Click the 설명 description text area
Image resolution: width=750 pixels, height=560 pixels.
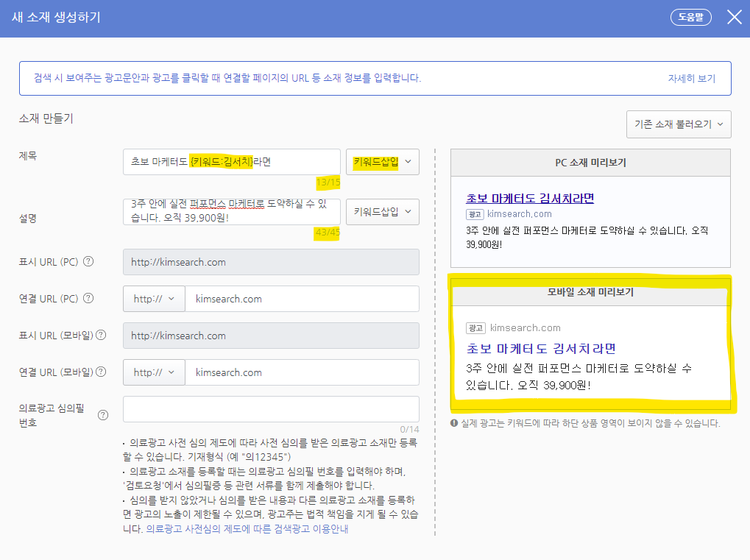232,211
